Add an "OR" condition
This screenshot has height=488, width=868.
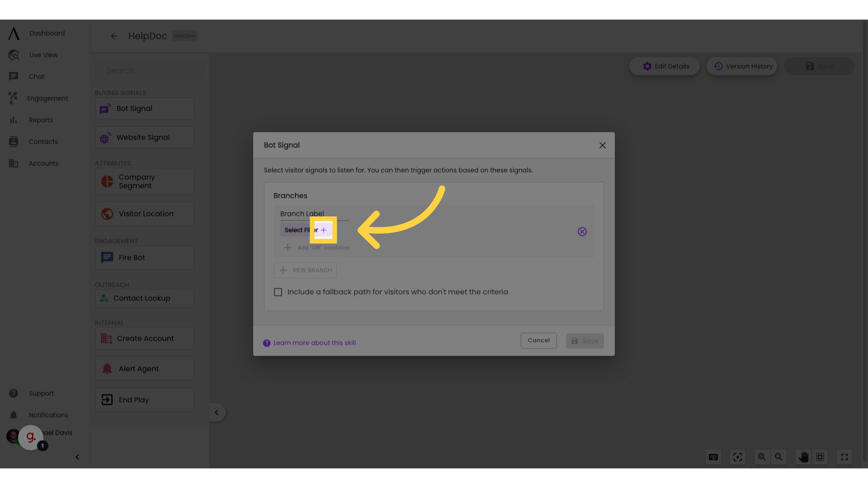click(x=316, y=248)
